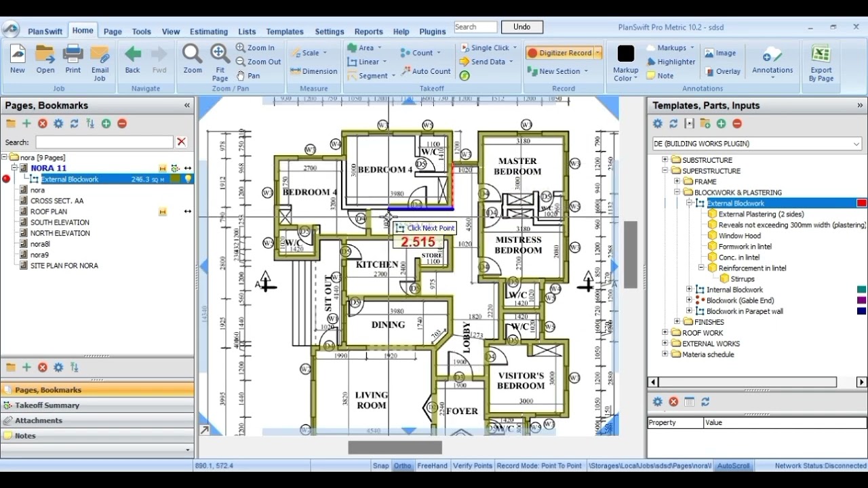Click the Single Click option
Screen dimensions: 868x488
(x=488, y=48)
